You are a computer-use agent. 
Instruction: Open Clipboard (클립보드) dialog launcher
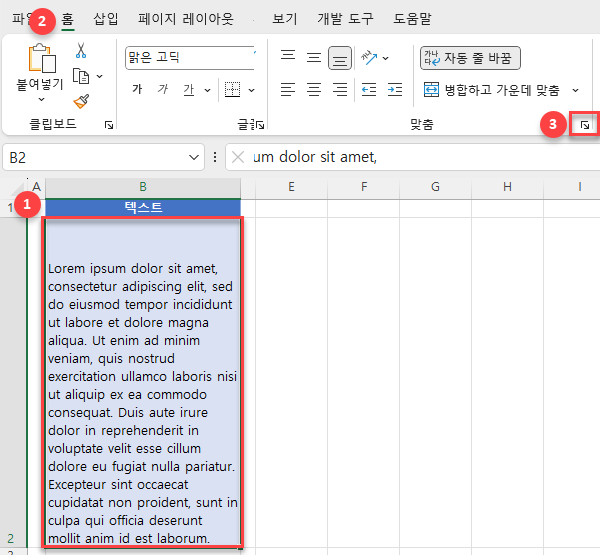point(109,125)
